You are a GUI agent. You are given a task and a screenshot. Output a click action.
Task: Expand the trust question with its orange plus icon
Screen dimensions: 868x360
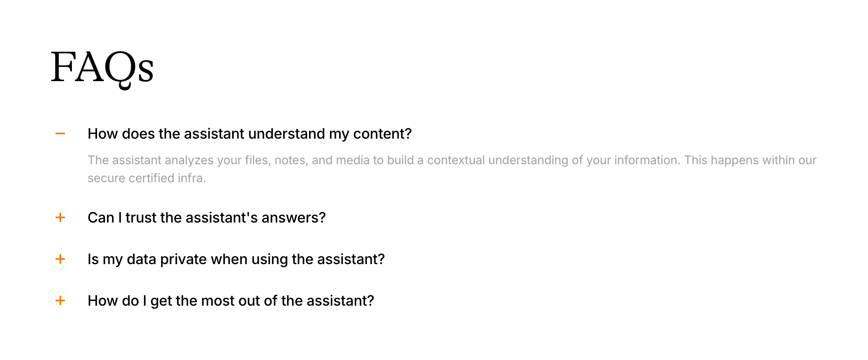click(x=60, y=217)
